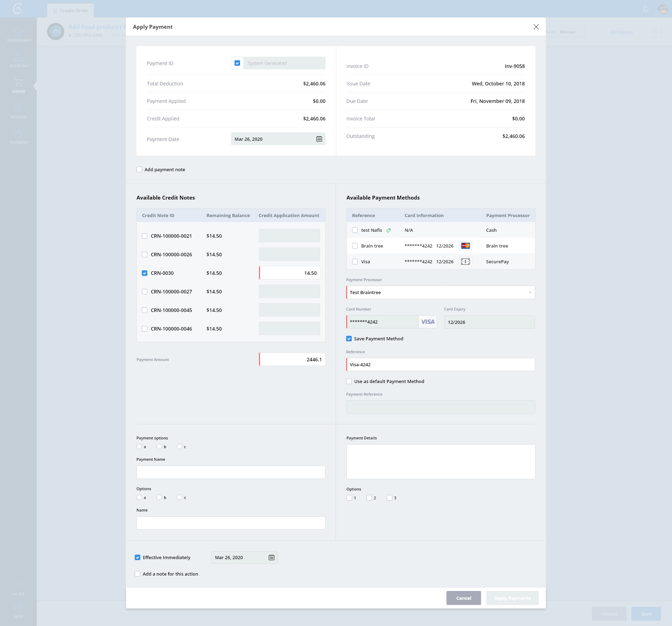Uncheck the CRN-0030 credit note
Screen dimensions: 672x626
click(x=145, y=273)
